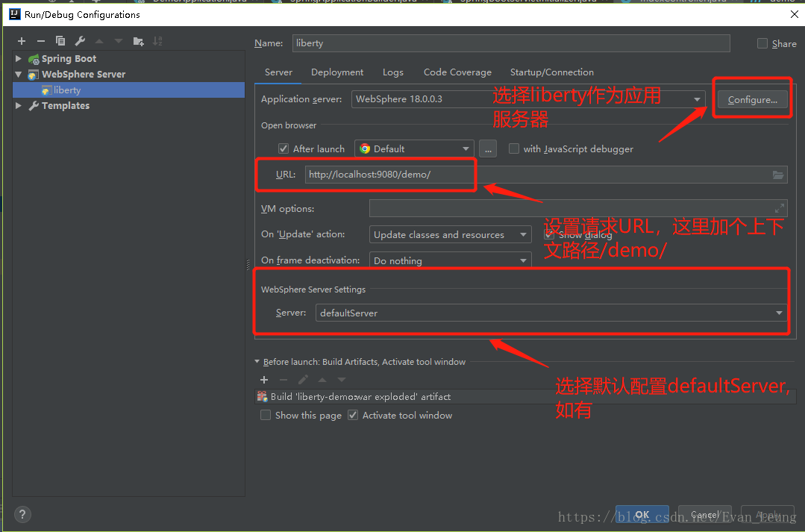805x532 pixels.
Task: Sort configurations alphabetically
Action: (x=157, y=41)
